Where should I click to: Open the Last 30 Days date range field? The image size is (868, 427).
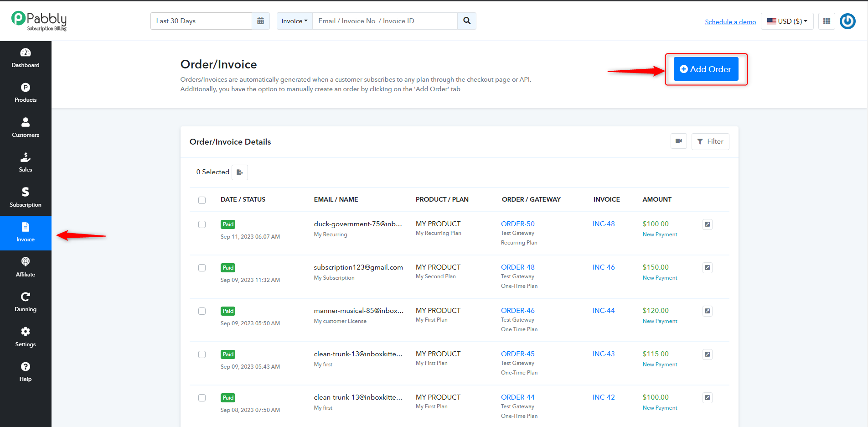click(x=201, y=21)
